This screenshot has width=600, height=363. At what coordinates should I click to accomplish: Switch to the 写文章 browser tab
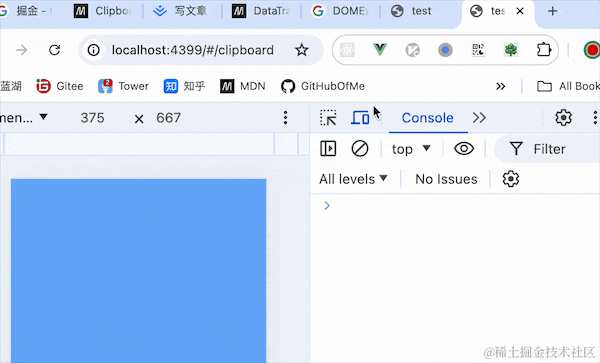(180, 11)
